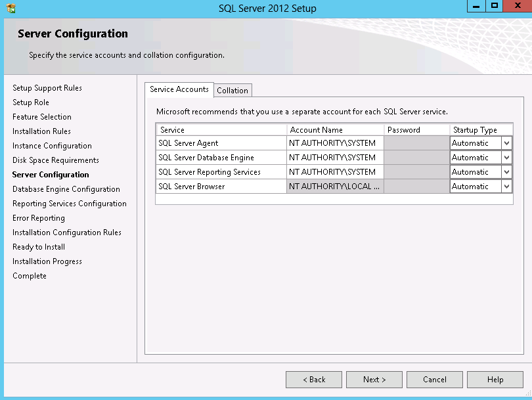The height and width of the screenshot is (400, 532).
Task: Click Installation Progress step in sidebar
Action: point(47,261)
